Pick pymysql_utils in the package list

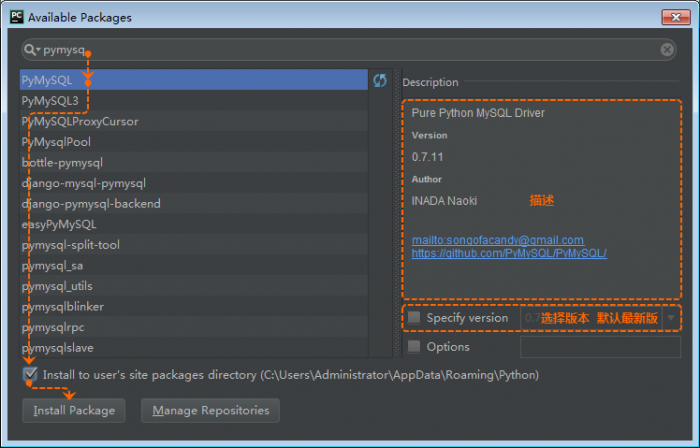(x=57, y=286)
